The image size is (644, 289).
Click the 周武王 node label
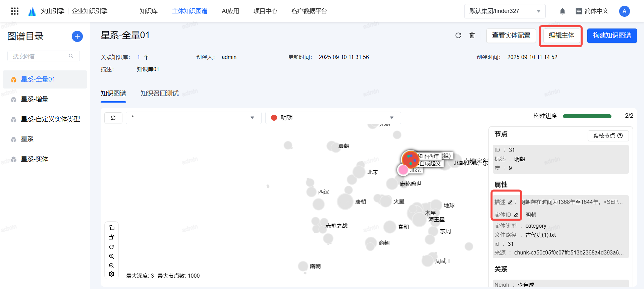[x=443, y=261]
